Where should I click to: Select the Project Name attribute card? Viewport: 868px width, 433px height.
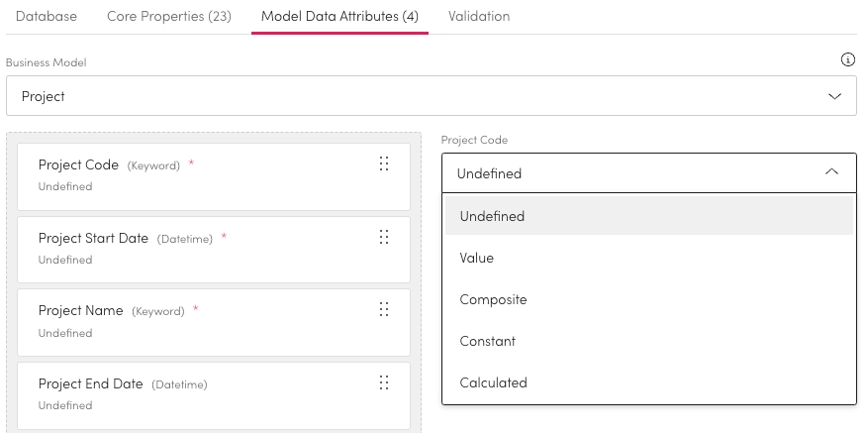click(198, 320)
